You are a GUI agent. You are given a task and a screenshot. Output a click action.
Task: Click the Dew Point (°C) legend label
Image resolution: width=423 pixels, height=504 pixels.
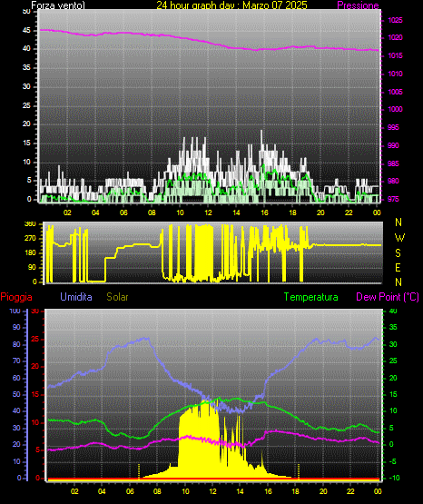coord(388,297)
